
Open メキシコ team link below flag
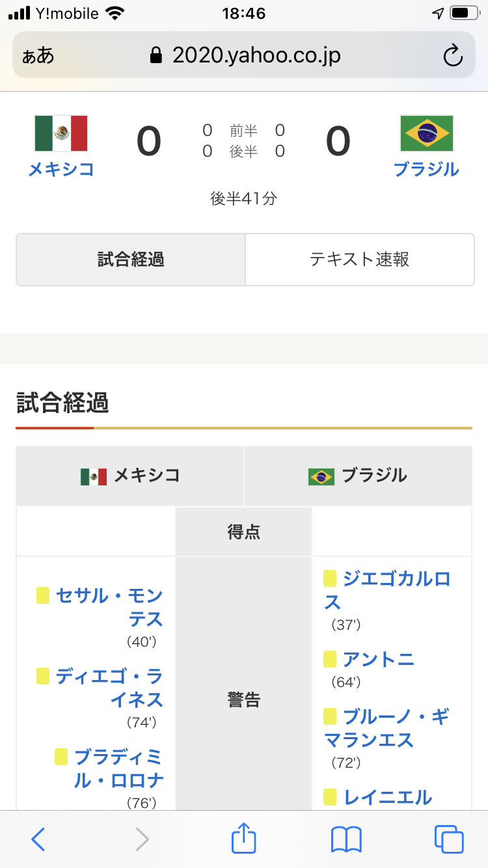click(x=61, y=170)
